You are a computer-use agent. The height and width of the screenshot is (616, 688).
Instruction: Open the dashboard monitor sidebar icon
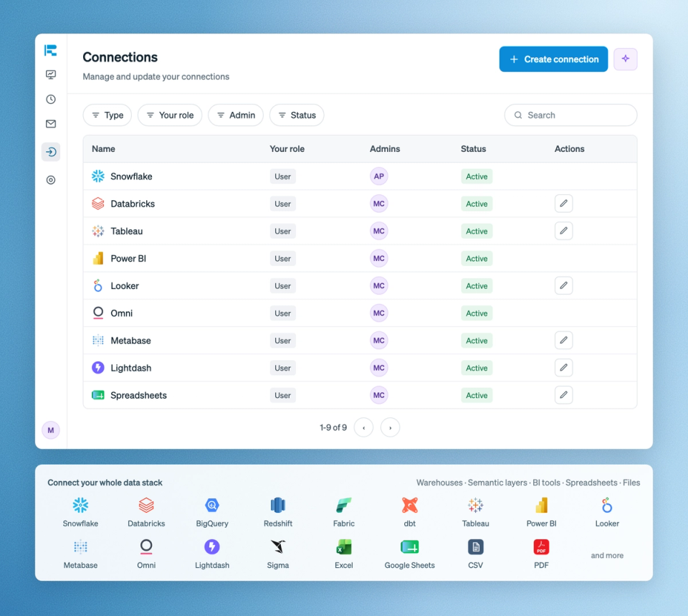point(51,75)
